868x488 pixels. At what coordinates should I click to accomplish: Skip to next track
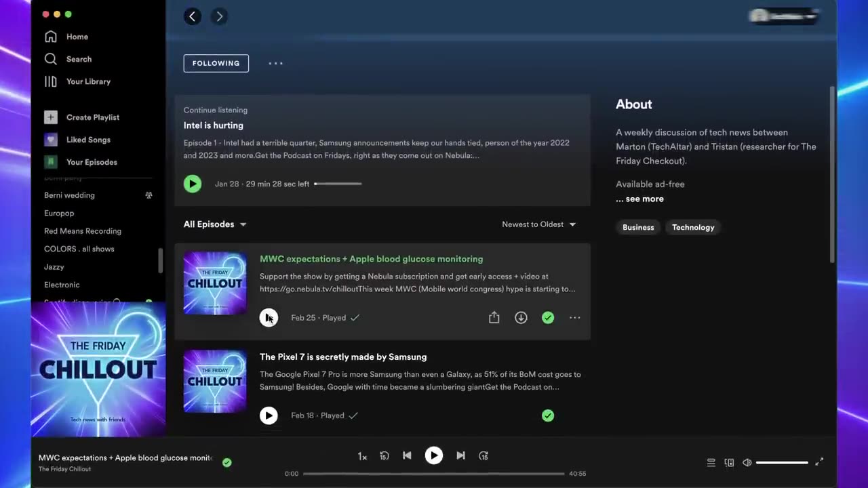pyautogui.click(x=460, y=455)
